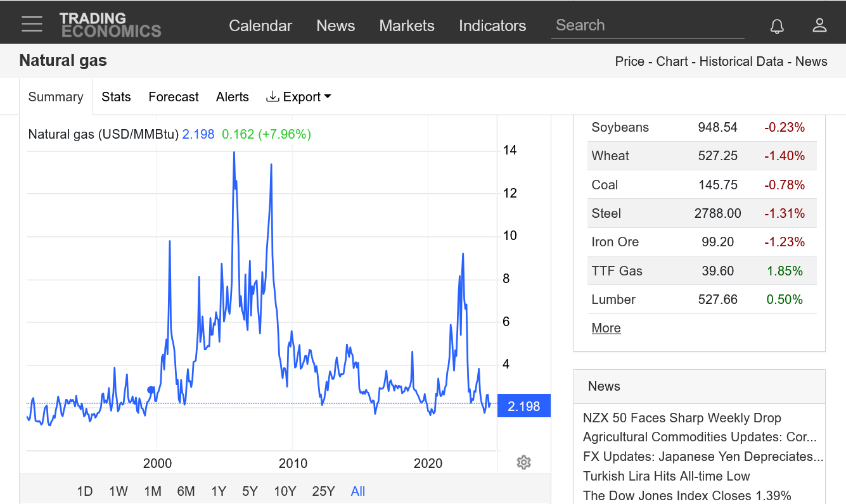846x504 pixels.
Task: Open chart settings gear icon
Action: coord(523,462)
